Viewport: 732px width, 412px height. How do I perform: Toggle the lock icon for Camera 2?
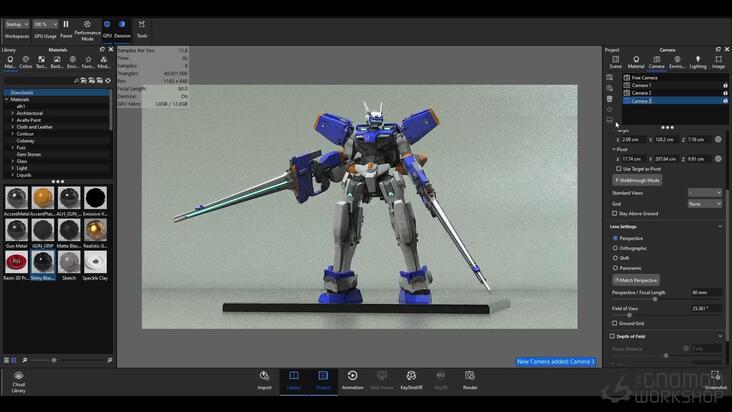725,93
